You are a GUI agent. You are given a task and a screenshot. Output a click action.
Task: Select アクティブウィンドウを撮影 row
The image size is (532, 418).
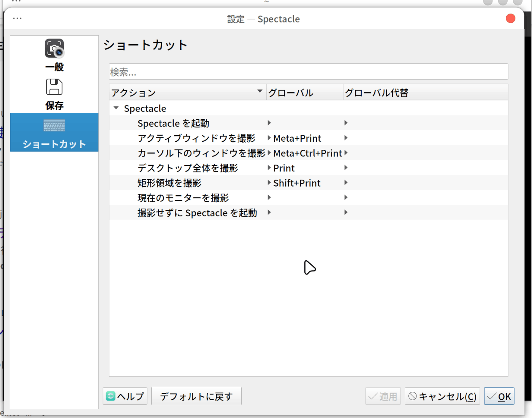(x=308, y=138)
